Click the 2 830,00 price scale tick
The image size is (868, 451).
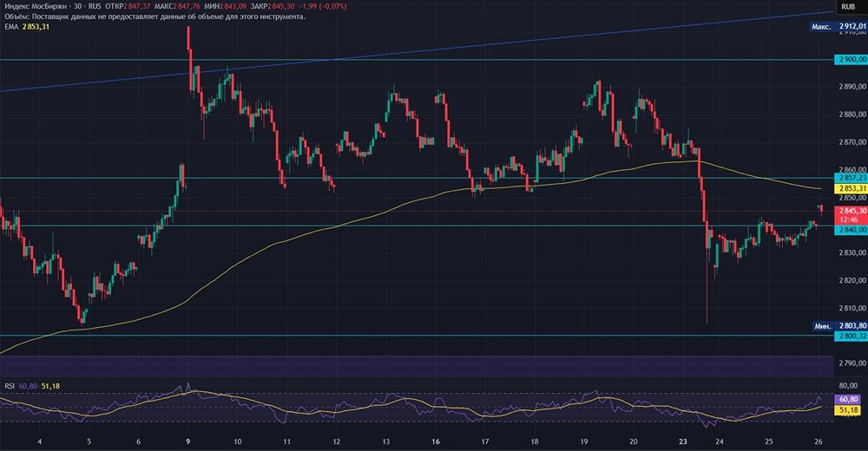(852, 253)
